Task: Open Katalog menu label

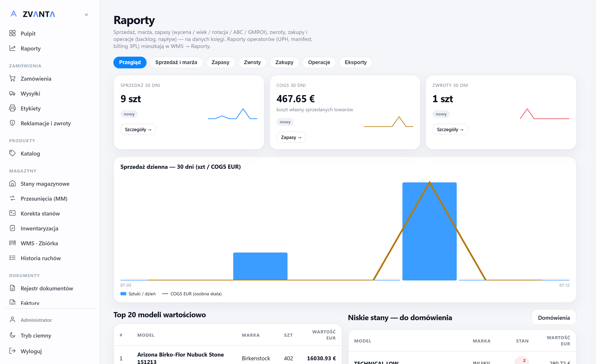Action: 30,154
